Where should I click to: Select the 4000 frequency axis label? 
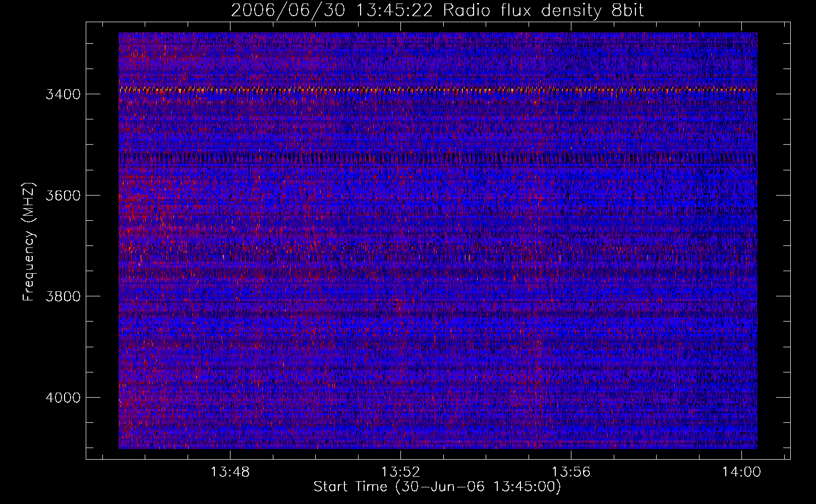tap(63, 398)
